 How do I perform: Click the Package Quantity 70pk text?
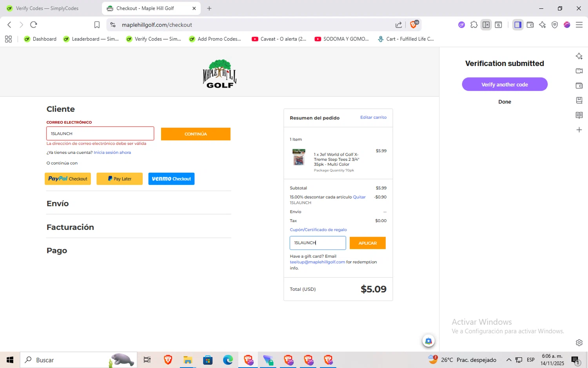[x=334, y=170]
